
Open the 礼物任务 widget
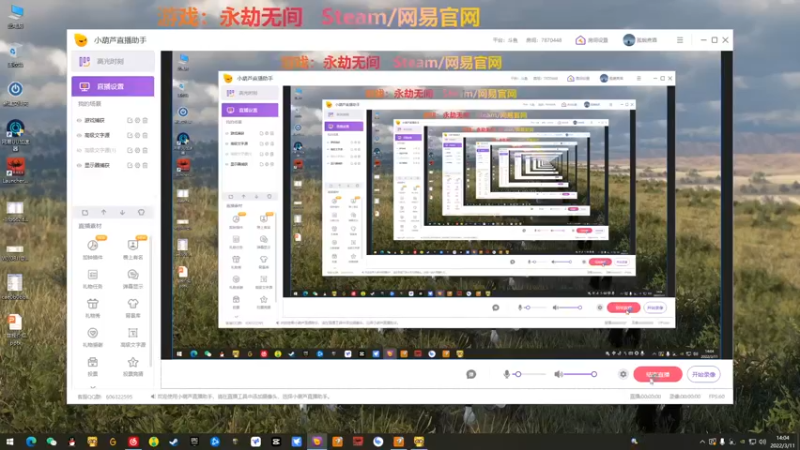(x=92, y=278)
